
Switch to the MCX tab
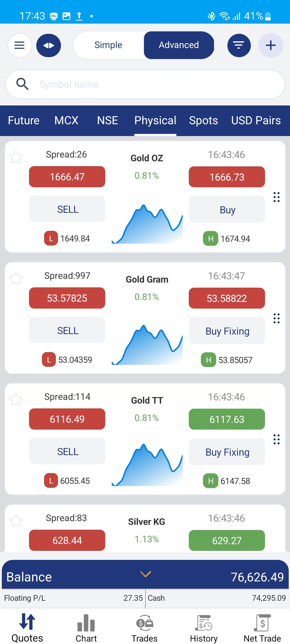(66, 120)
